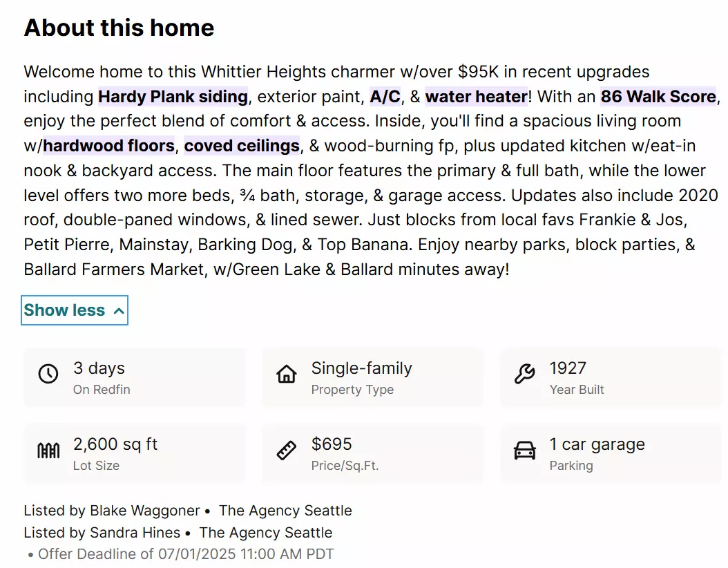Click the highlighted hardwood floors keyword

coord(108,146)
